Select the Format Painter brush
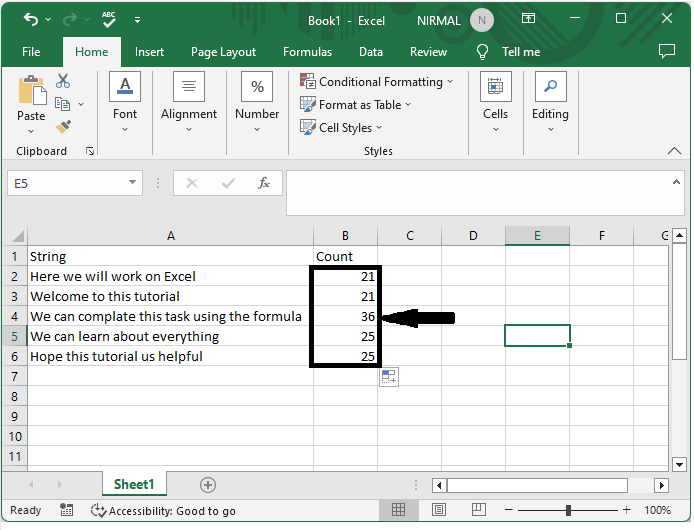The width and height of the screenshot is (694, 530). point(63,127)
